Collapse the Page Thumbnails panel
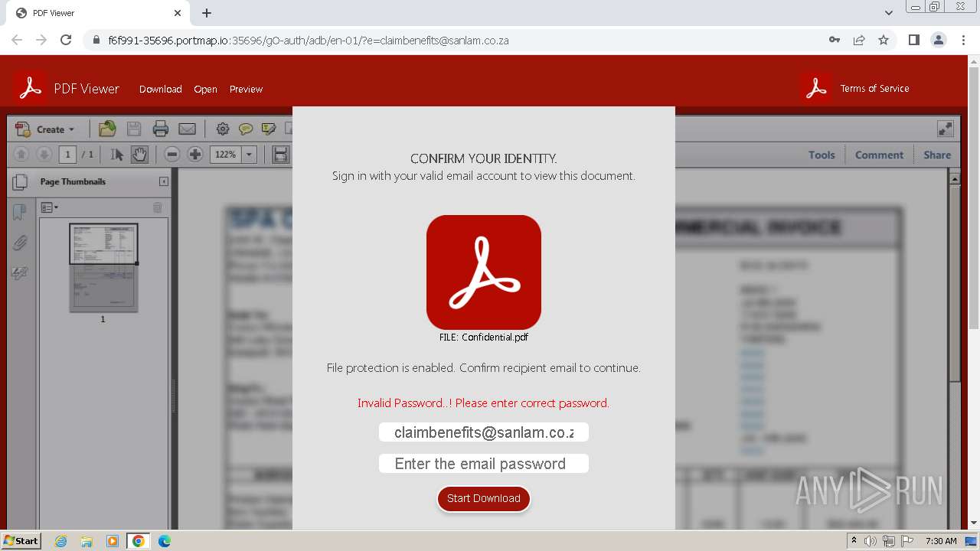This screenshot has height=551, width=980. pyautogui.click(x=163, y=181)
